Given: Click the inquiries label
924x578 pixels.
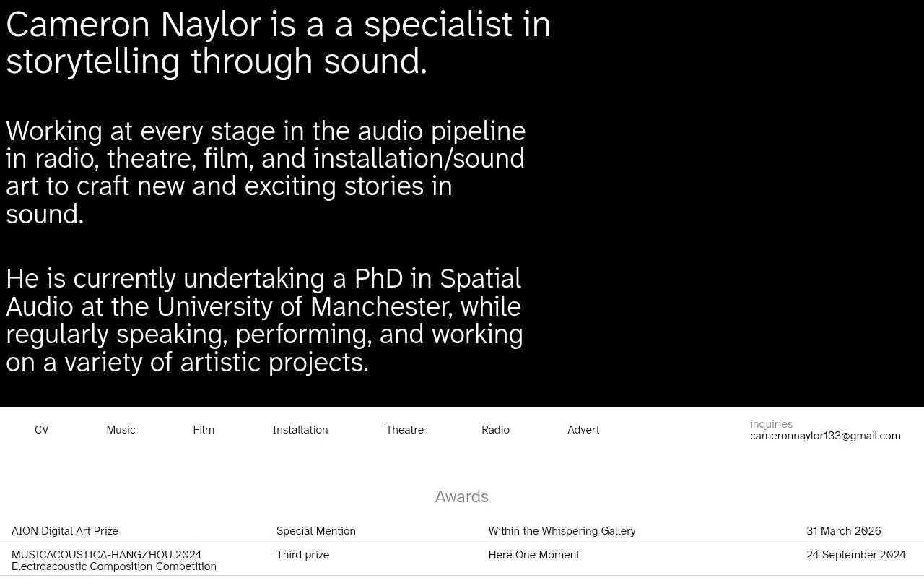Looking at the screenshot, I should (772, 424).
